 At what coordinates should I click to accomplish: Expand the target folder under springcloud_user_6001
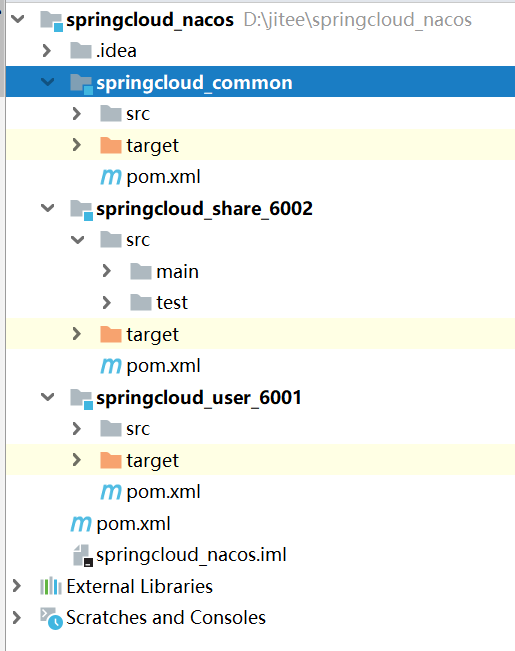point(76,460)
